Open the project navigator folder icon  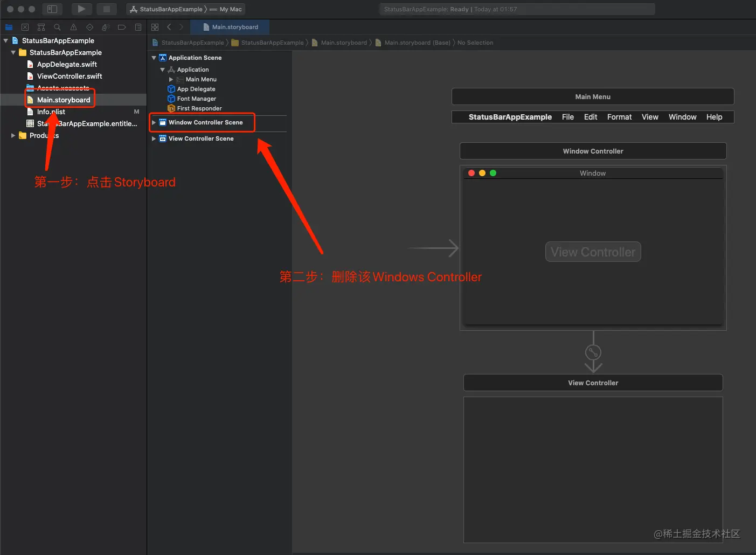pyautogui.click(x=9, y=27)
